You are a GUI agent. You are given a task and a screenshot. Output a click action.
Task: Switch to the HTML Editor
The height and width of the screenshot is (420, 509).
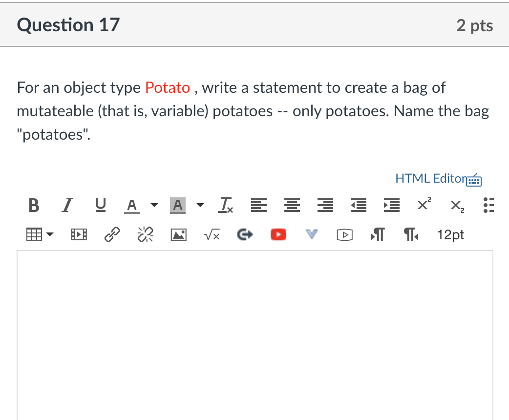(431, 179)
